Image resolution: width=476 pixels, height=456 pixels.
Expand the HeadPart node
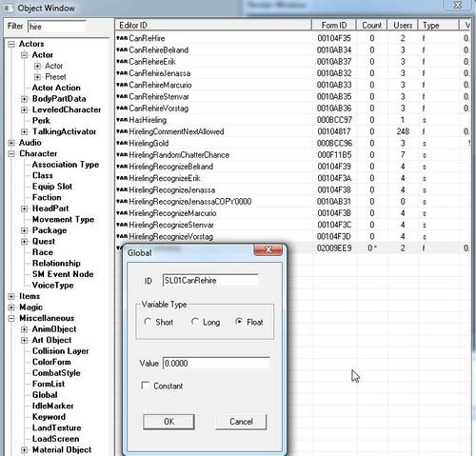(x=25, y=208)
